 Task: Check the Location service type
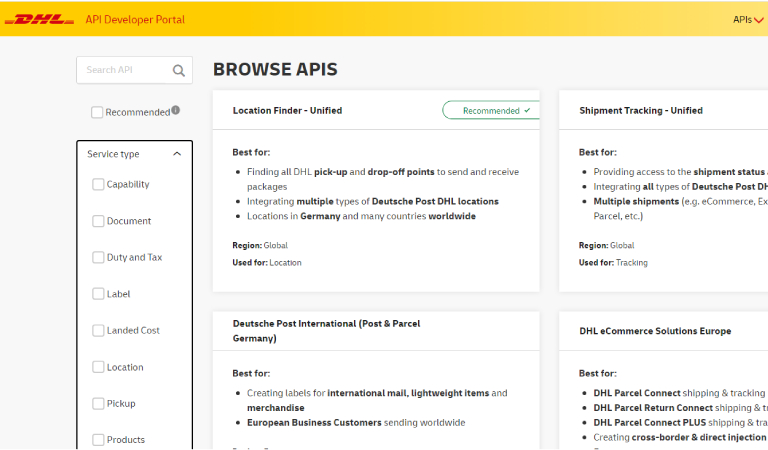tap(98, 367)
